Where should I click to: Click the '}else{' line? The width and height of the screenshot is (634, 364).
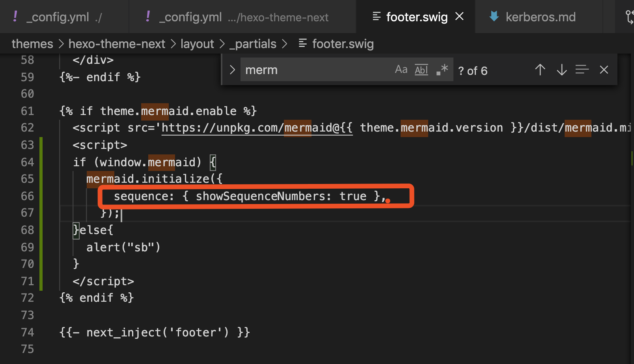(x=93, y=230)
